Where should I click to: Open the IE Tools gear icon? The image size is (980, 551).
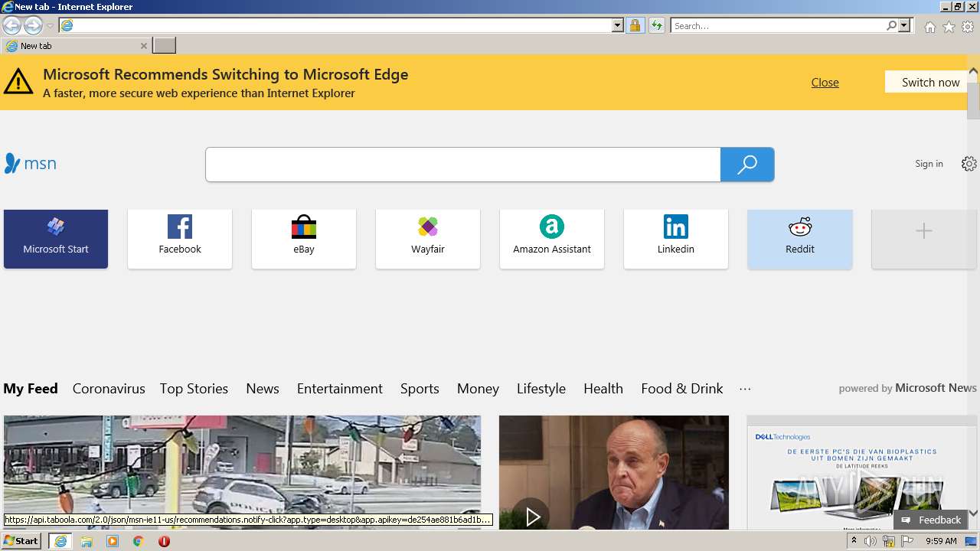968,27
